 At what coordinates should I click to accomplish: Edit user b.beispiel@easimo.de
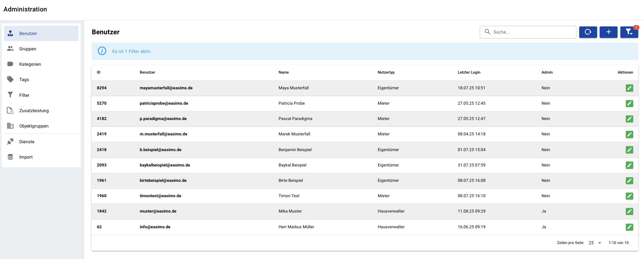(629, 150)
